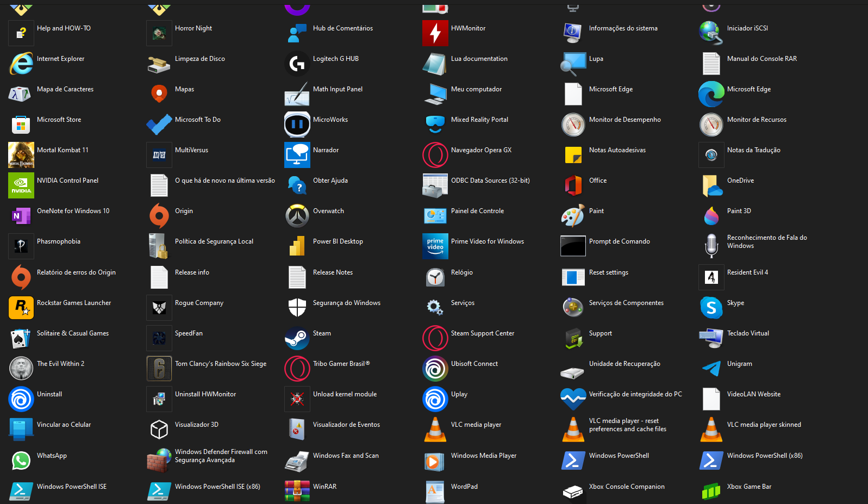This screenshot has width=868, height=504.
Task: Launch the Overwatch icon
Action: [x=297, y=216]
